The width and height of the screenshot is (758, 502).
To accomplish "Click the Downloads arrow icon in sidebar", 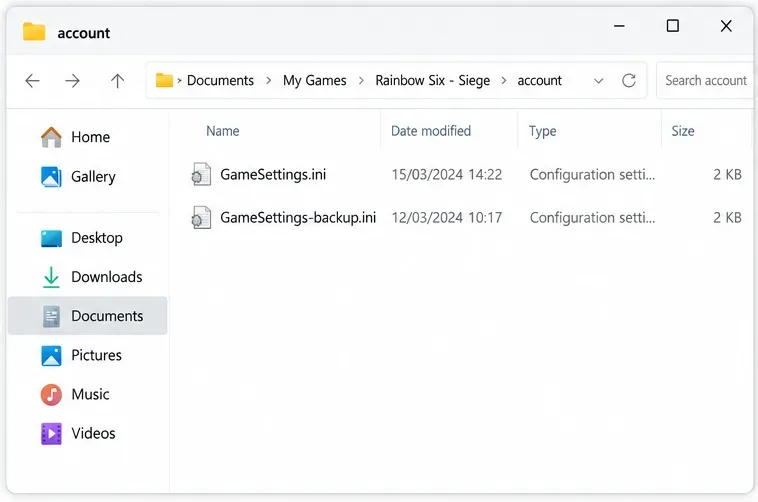I will pyautogui.click(x=51, y=277).
